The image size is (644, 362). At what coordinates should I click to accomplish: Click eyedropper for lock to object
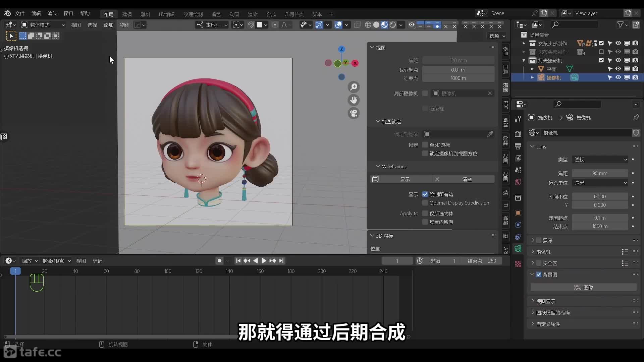[x=490, y=134]
